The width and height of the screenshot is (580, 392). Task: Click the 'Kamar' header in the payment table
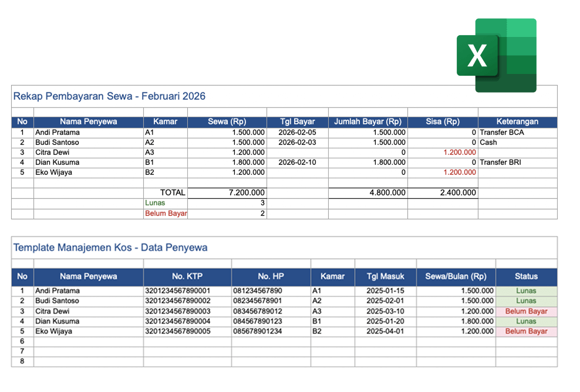pyautogui.click(x=165, y=121)
